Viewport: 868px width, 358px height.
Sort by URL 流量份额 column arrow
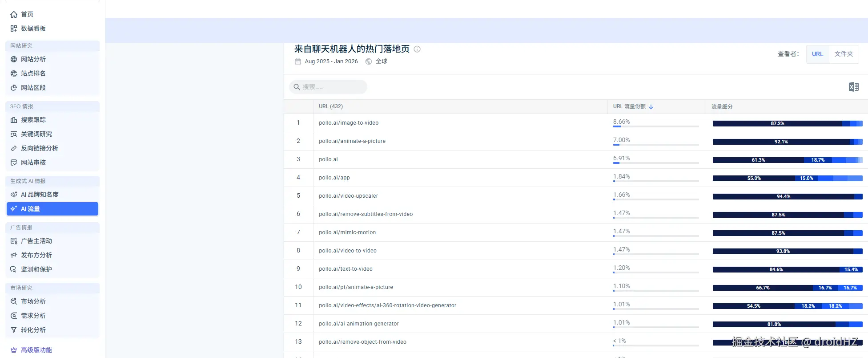tap(651, 107)
